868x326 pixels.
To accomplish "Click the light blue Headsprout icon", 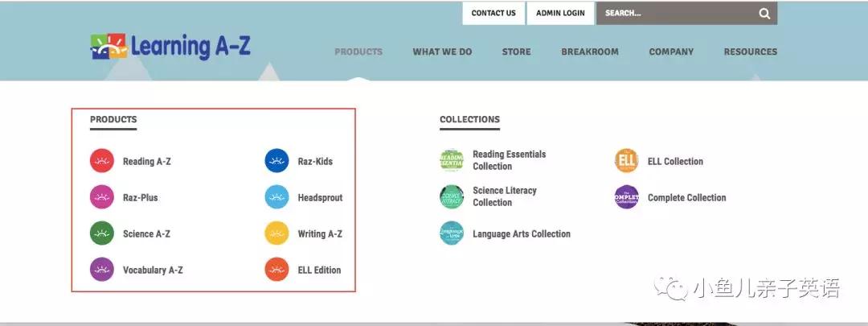I will click(x=276, y=197).
